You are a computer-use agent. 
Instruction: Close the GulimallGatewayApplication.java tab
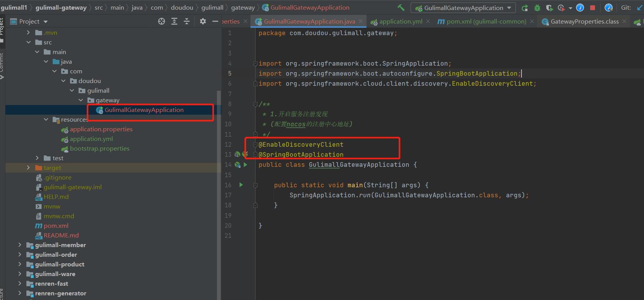(x=361, y=22)
